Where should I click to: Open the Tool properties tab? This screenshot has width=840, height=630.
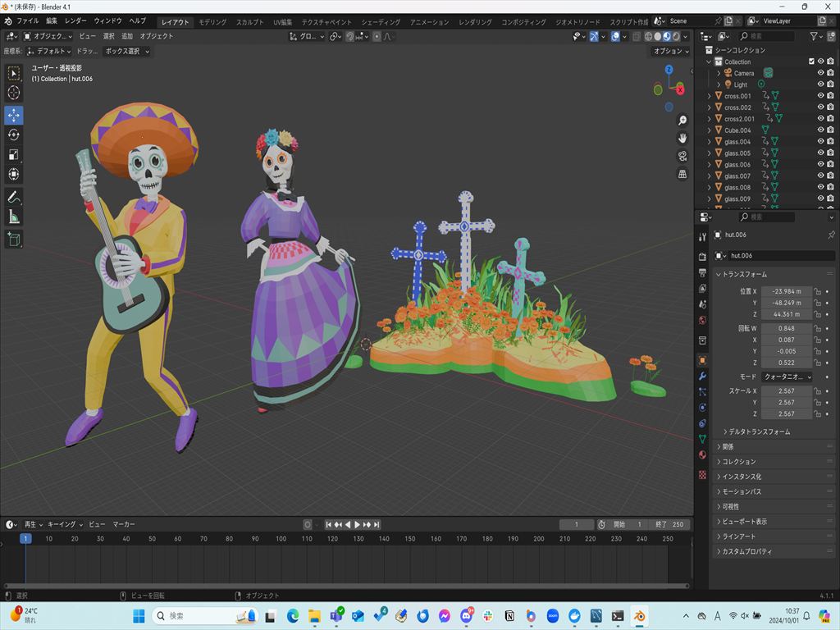[702, 237]
